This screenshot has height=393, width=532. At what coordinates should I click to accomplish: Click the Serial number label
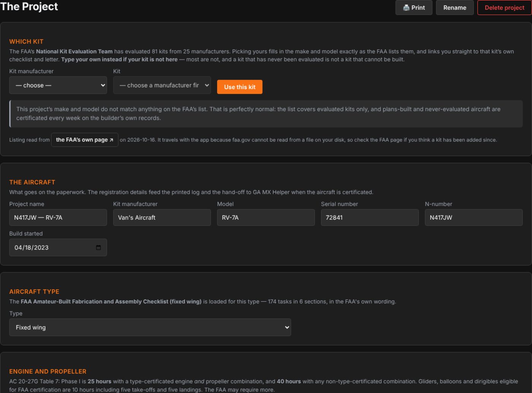pos(339,204)
